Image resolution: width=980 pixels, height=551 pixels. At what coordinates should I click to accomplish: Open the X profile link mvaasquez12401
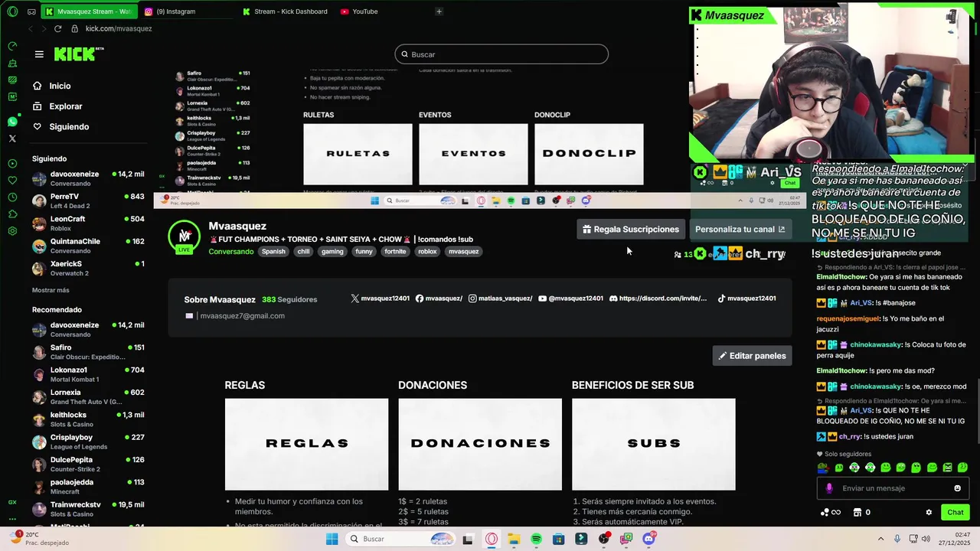pos(380,298)
